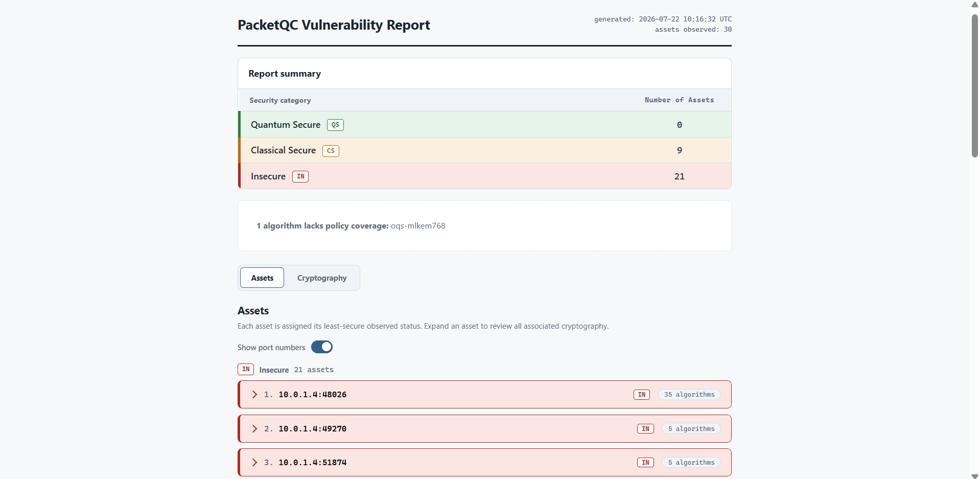
Task: Click the generated timestamp text
Action: pyautogui.click(x=663, y=19)
